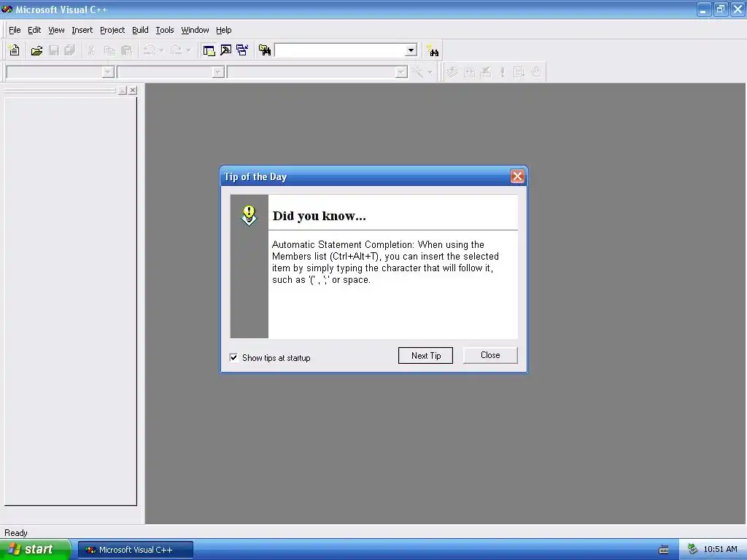
Task: Open the Tools menu
Action: point(165,30)
